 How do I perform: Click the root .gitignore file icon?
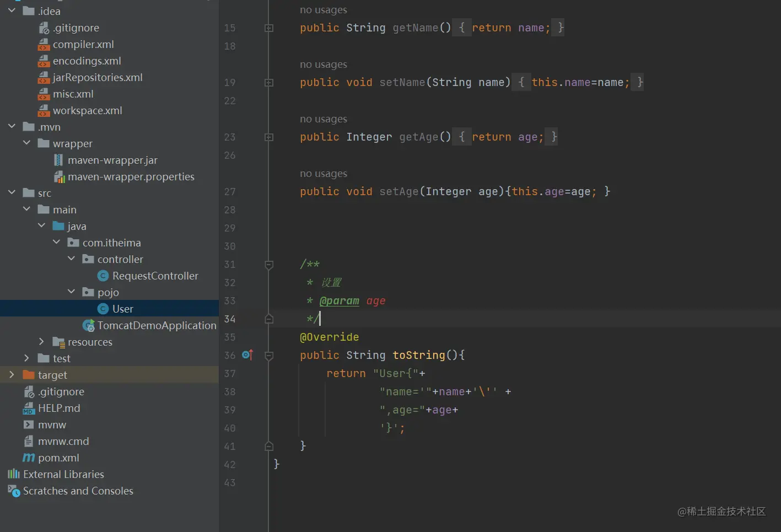(29, 391)
